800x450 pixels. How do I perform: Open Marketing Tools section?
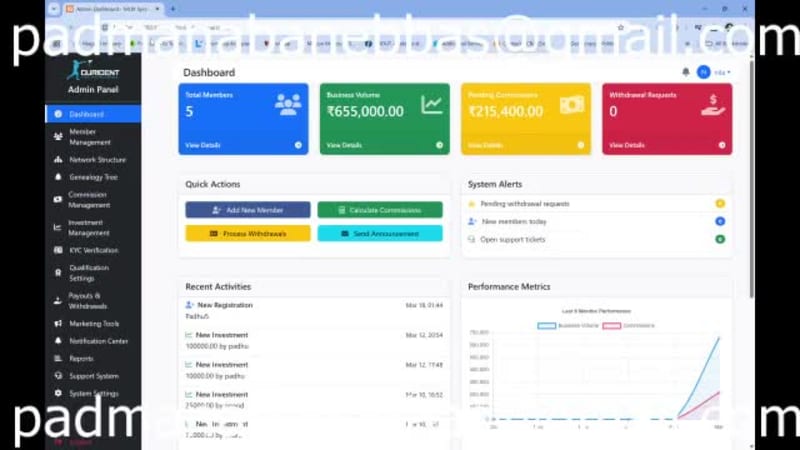coord(93,323)
